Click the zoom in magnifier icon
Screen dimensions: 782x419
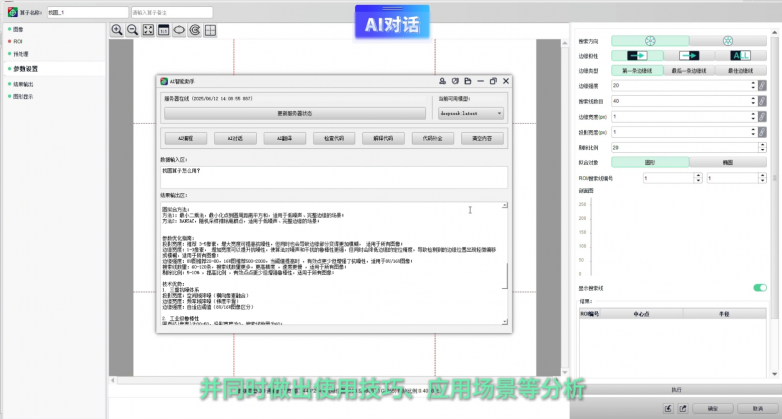(117, 30)
